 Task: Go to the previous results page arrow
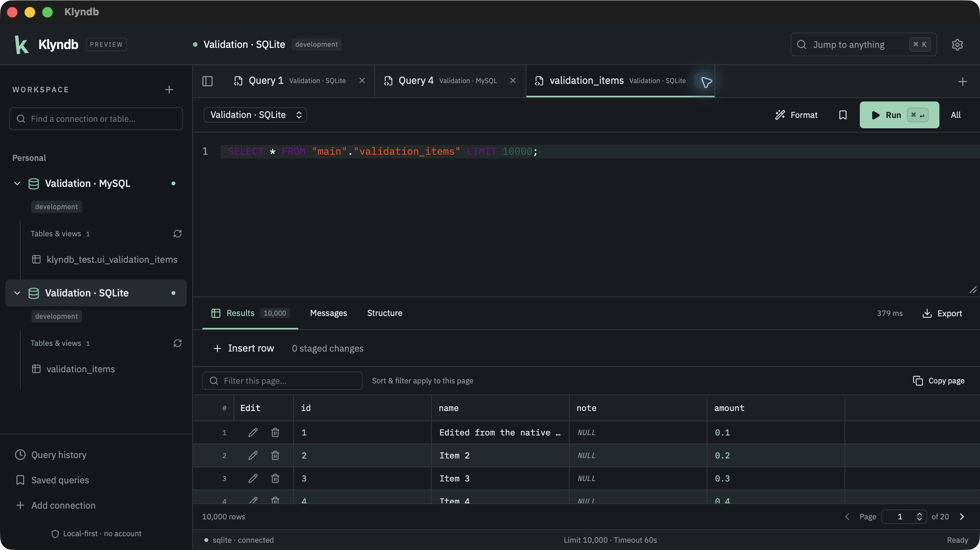click(x=847, y=517)
